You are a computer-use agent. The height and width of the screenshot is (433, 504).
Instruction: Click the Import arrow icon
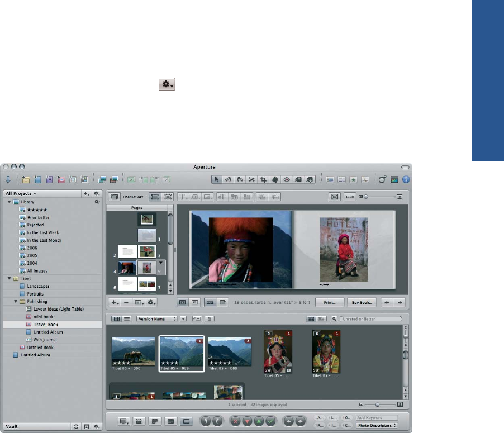coord(8,180)
